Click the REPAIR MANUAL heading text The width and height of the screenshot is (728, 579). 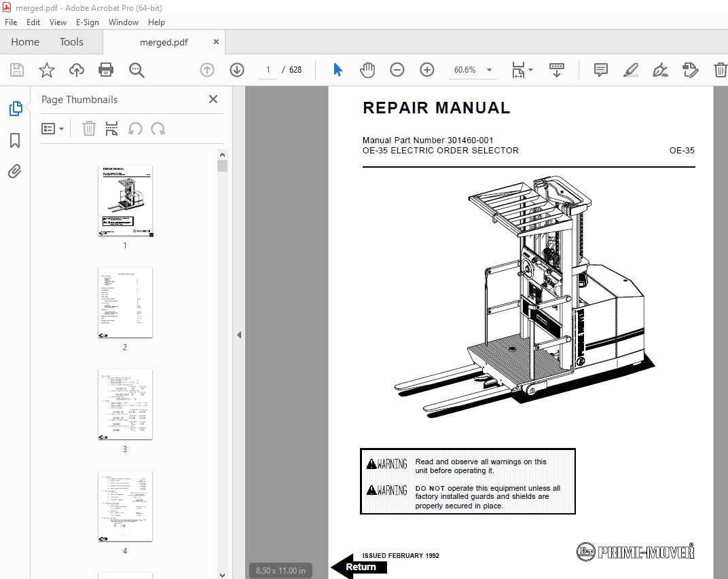pyautogui.click(x=437, y=108)
